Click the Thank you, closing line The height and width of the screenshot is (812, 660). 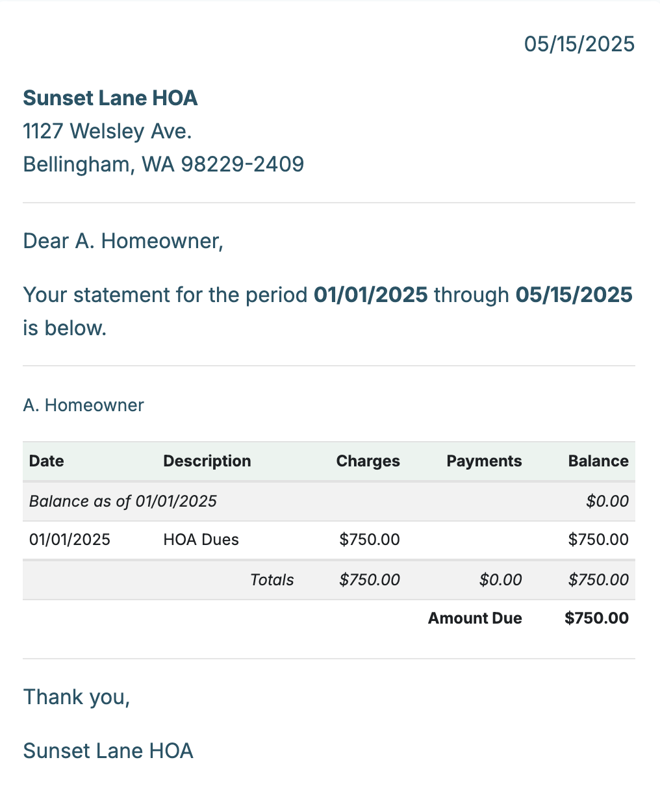click(77, 697)
